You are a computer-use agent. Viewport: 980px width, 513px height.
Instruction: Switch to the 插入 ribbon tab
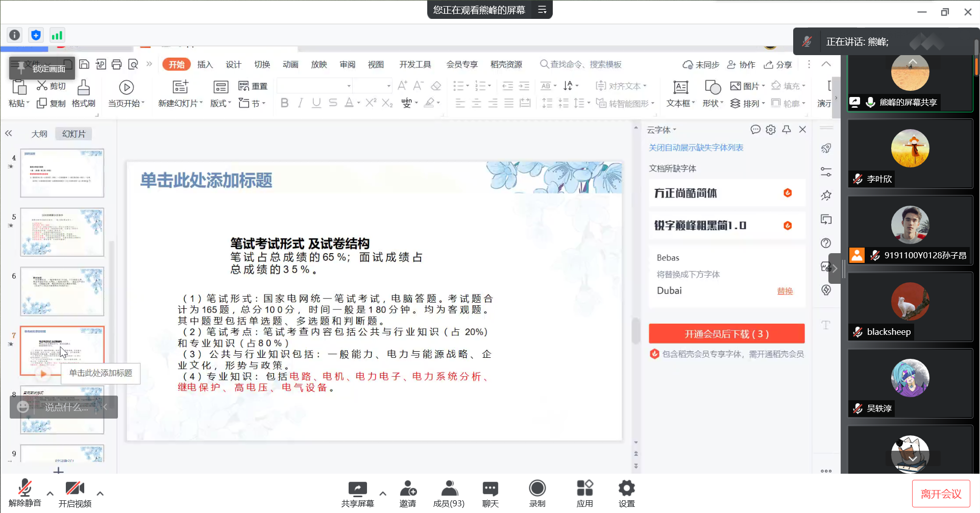tap(205, 64)
